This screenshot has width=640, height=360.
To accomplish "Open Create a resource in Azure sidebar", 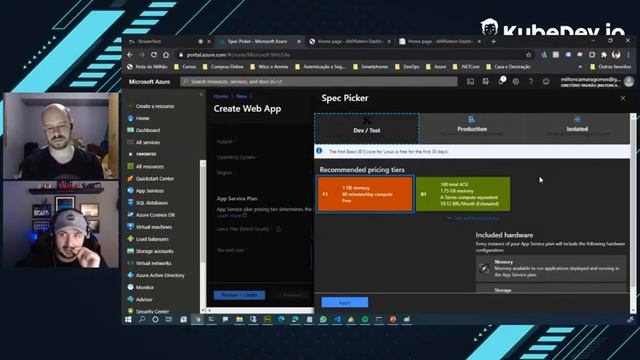I will tap(154, 106).
